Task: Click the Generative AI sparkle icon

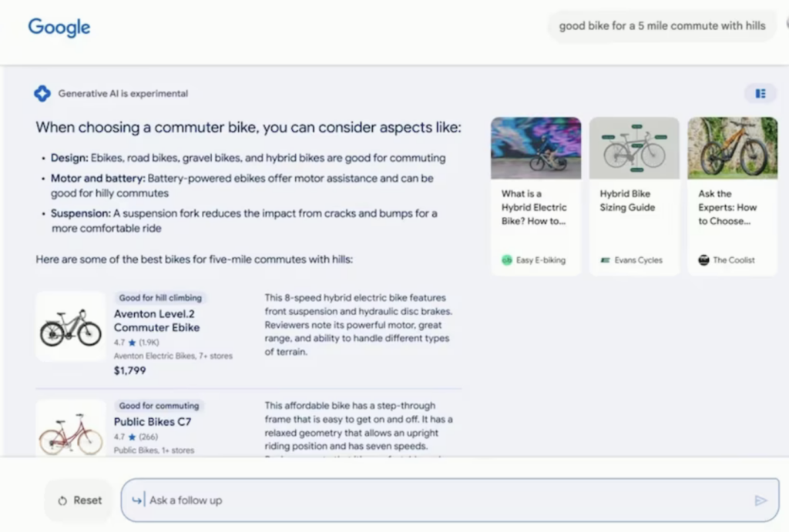Action: tap(42, 93)
